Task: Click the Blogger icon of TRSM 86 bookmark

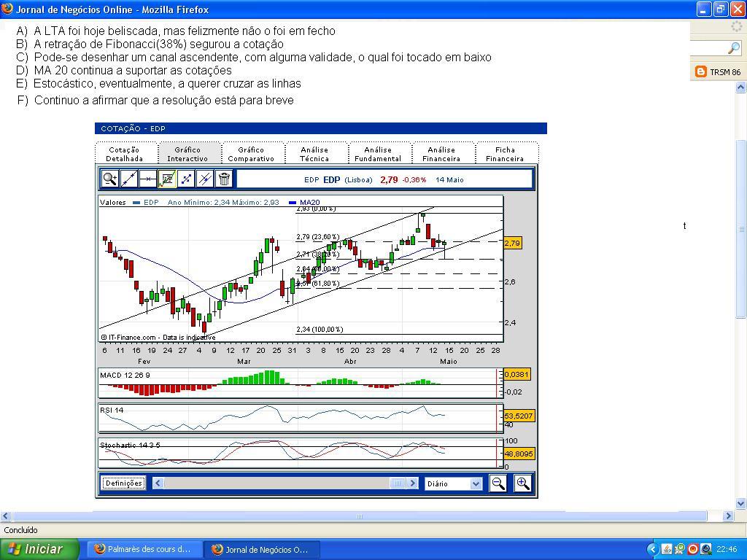Action: pyautogui.click(x=701, y=72)
